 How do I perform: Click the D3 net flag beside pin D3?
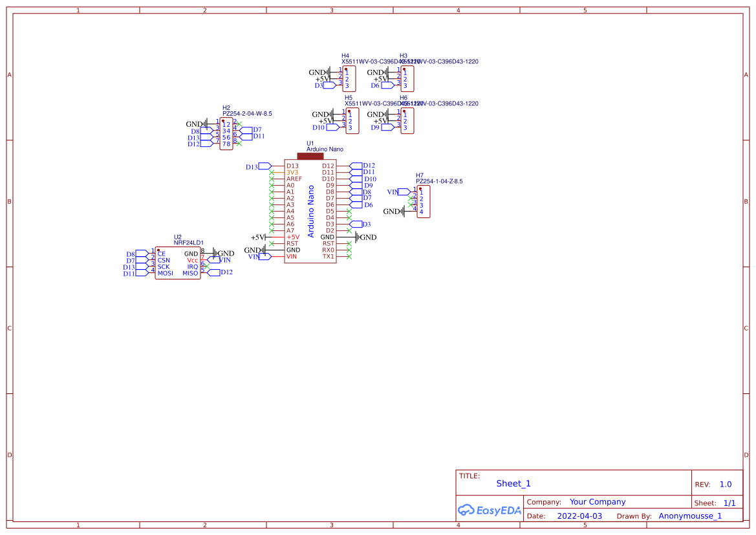coord(356,223)
